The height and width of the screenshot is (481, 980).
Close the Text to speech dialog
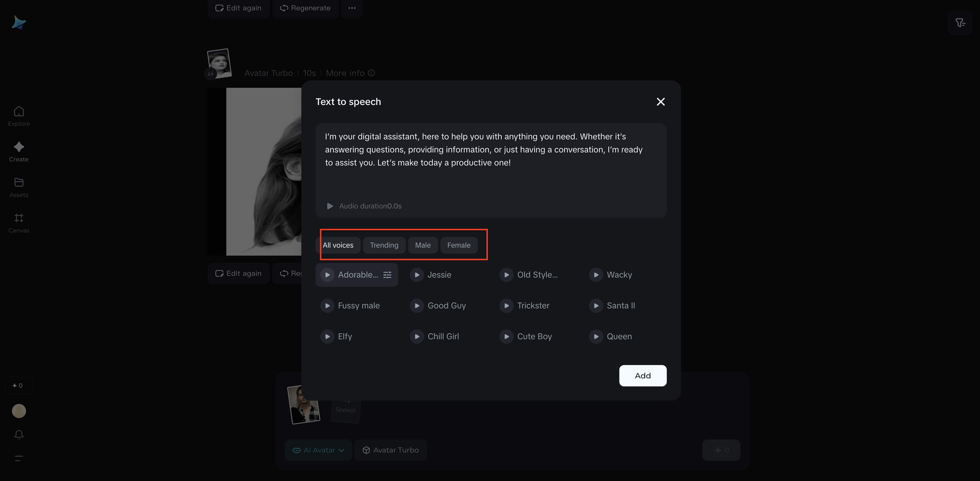coord(661,101)
